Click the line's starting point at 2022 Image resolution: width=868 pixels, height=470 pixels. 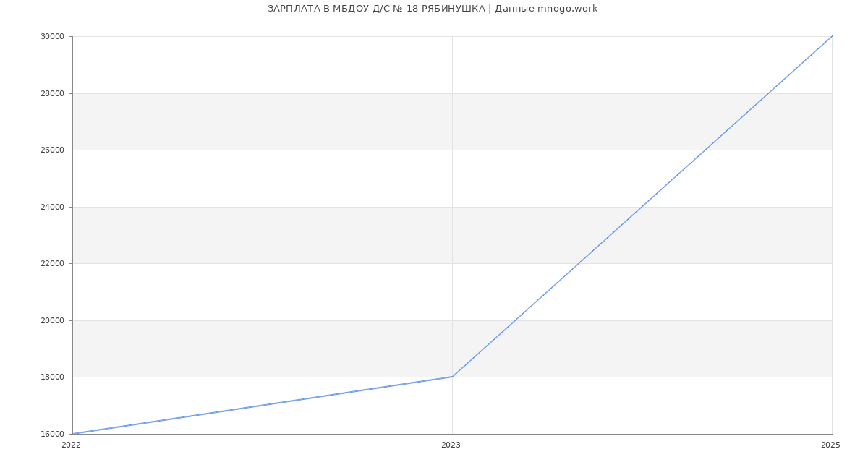73,434
